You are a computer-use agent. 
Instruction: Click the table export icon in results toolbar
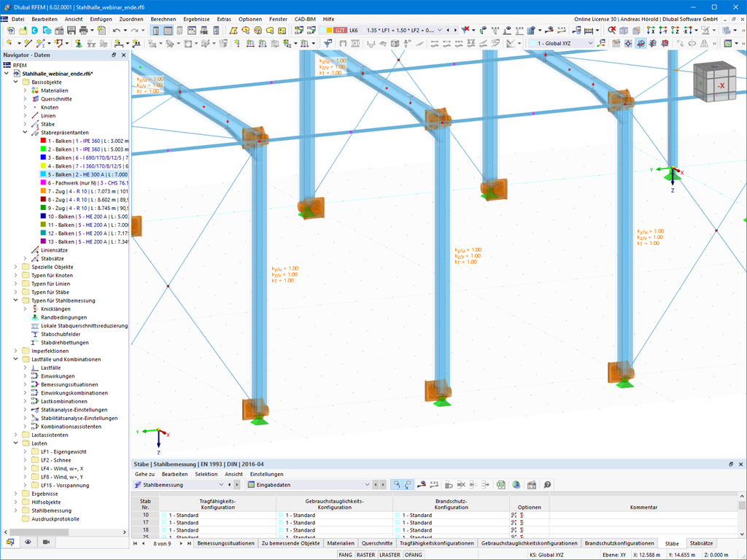click(500, 485)
